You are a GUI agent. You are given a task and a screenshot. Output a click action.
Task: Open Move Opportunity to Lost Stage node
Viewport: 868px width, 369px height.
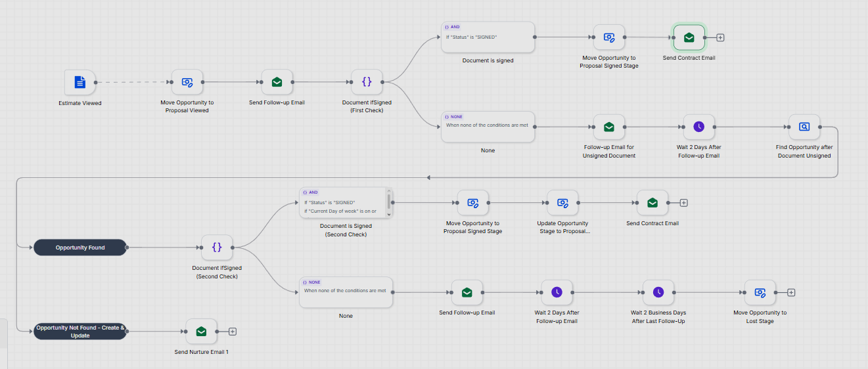tap(760, 292)
